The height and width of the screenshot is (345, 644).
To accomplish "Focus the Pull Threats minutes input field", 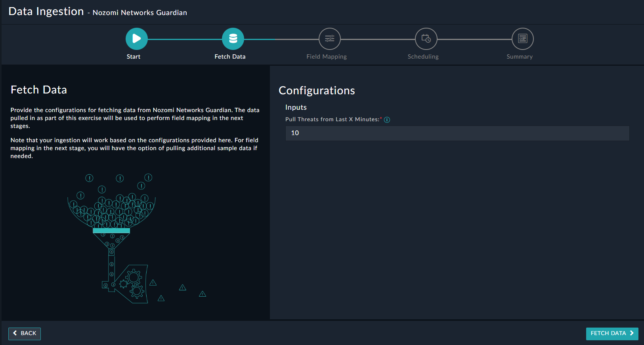I will pyautogui.click(x=457, y=133).
